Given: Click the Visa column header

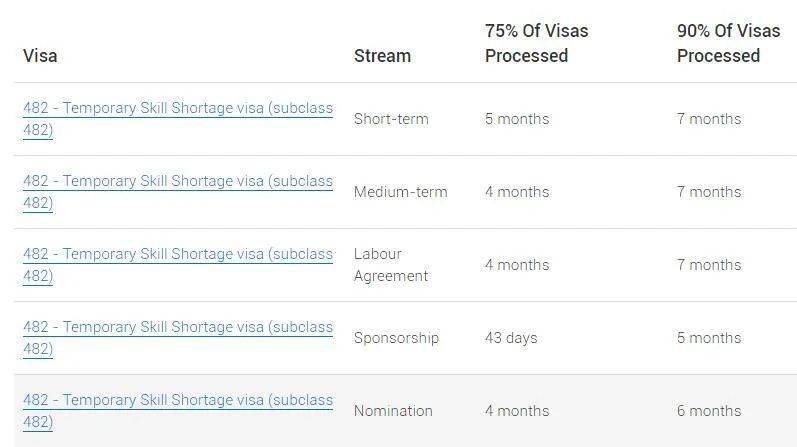Looking at the screenshot, I should pos(40,56).
